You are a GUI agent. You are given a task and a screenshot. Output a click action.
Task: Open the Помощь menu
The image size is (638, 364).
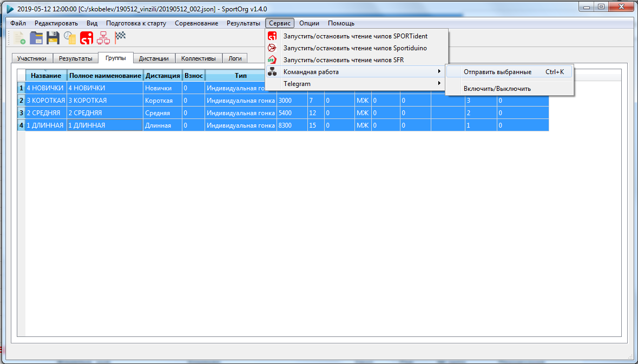coord(341,23)
